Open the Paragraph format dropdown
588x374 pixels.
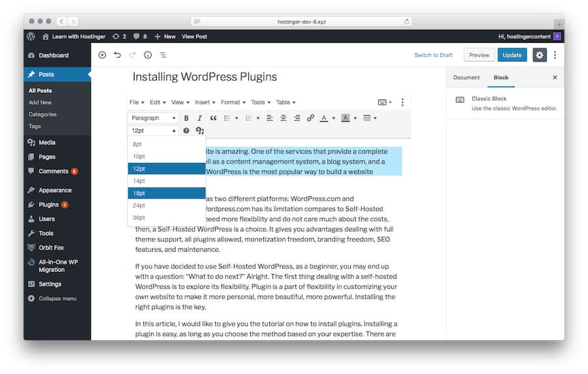coord(153,118)
